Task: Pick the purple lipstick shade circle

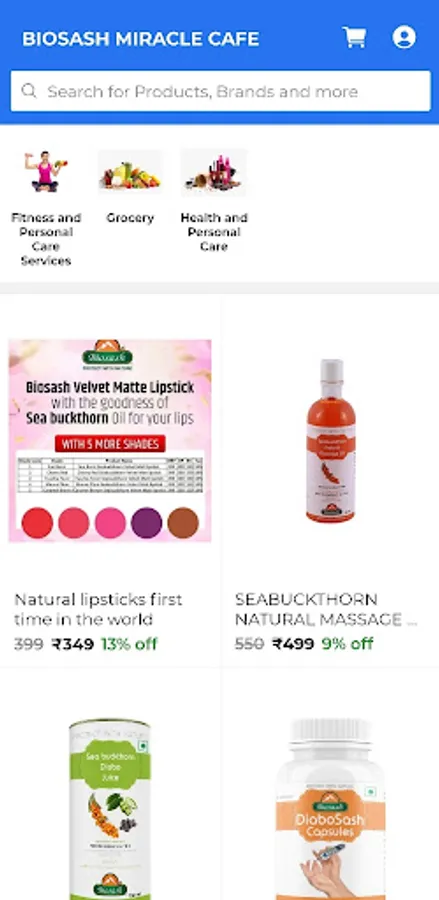Action: pos(147,523)
